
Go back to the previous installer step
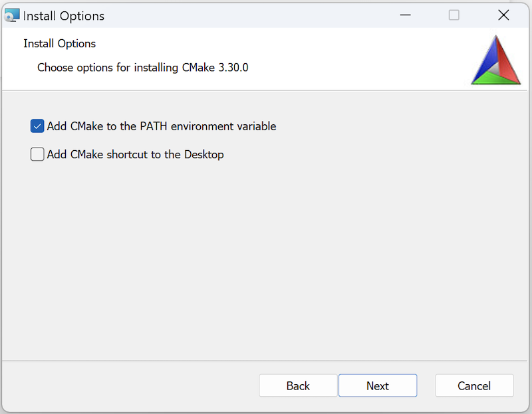tap(298, 386)
